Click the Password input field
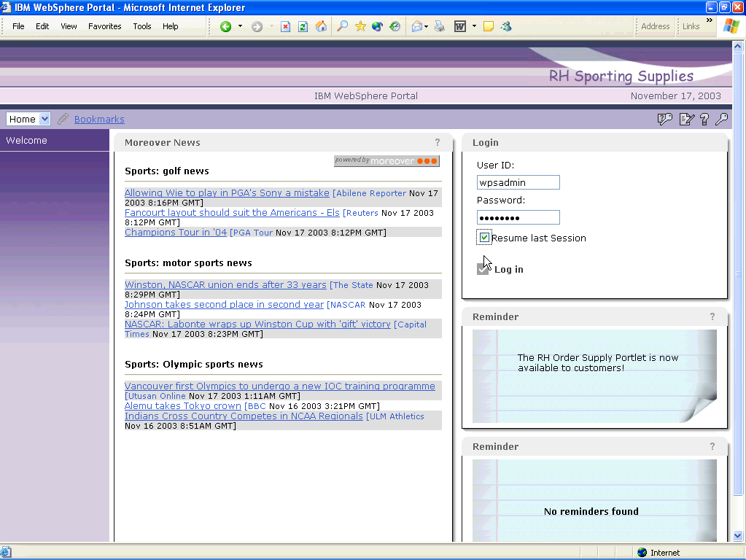 [x=518, y=217]
